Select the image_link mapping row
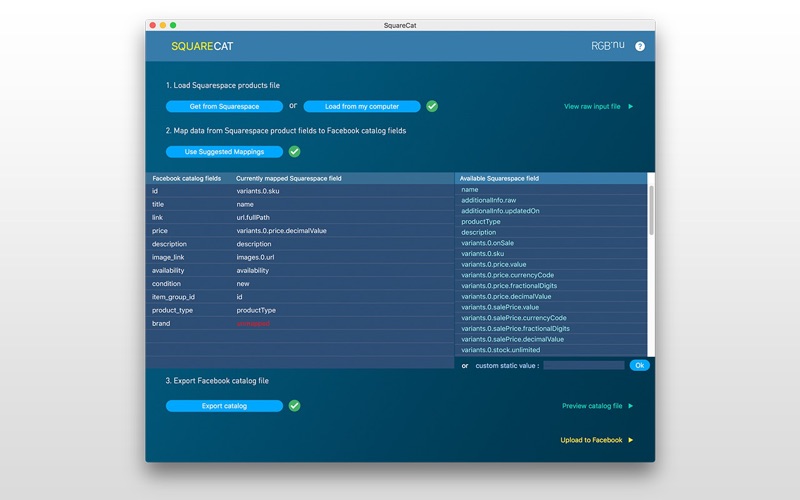This screenshot has width=800, height=500. pyautogui.click(x=300, y=257)
